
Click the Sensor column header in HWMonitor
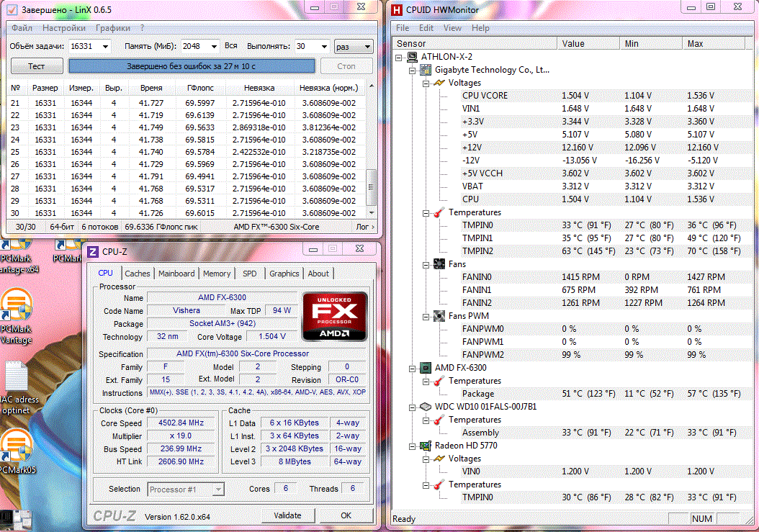tap(475, 44)
